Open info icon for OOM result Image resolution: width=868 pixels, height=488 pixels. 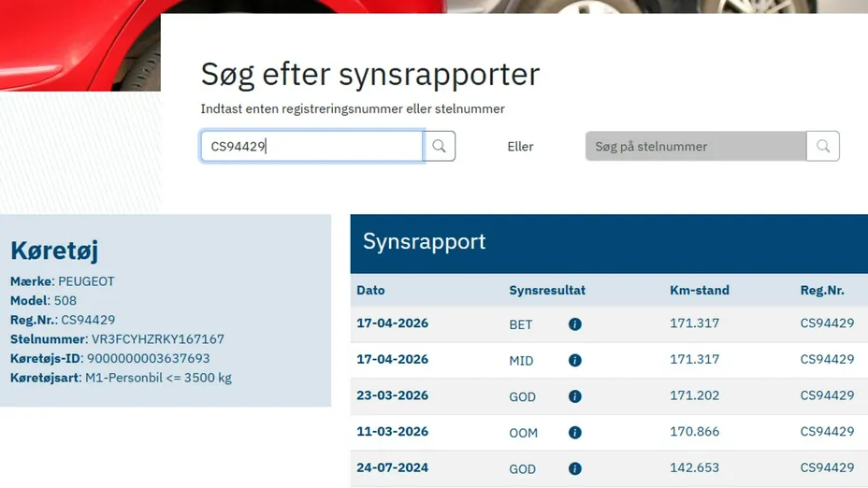click(574, 433)
